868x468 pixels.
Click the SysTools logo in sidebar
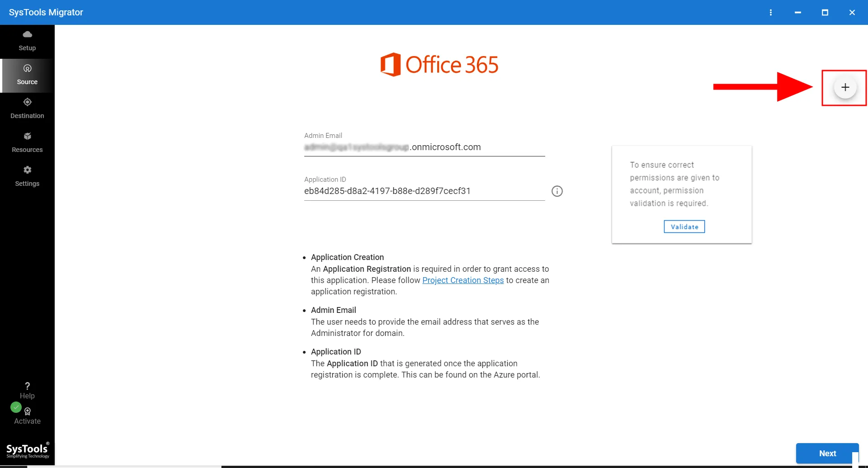point(28,450)
